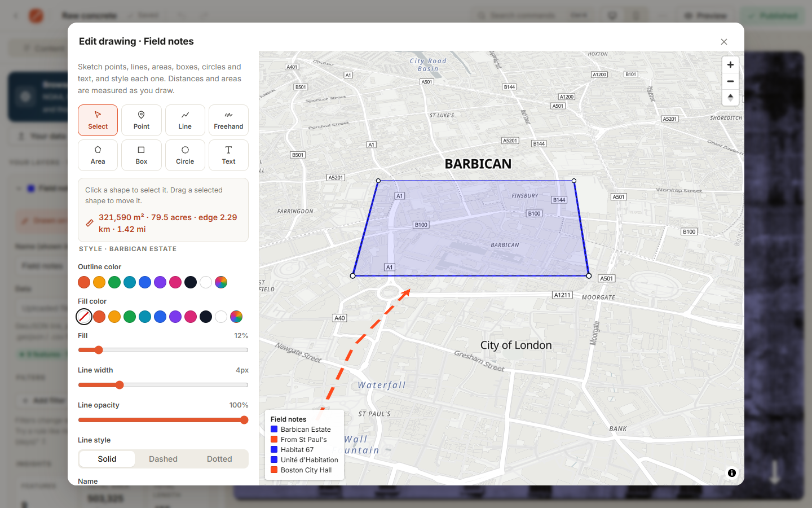
Task: Close the Edit drawing dialog
Action: [x=724, y=42]
